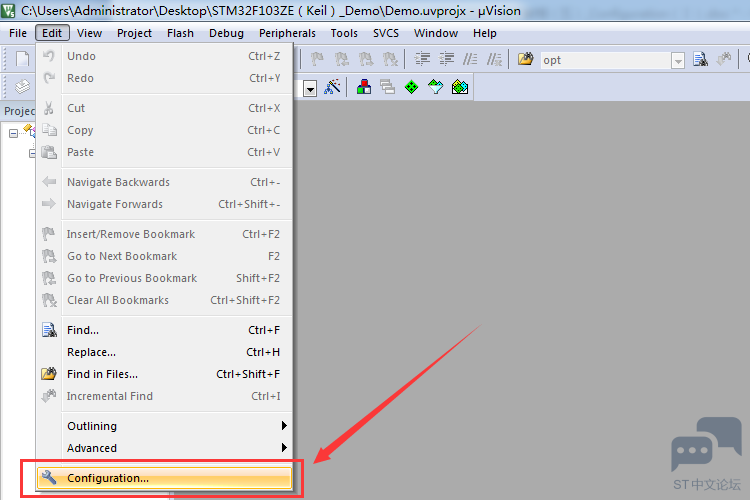
Task: Open the Pack Installer toolbar icon
Action: [459, 87]
